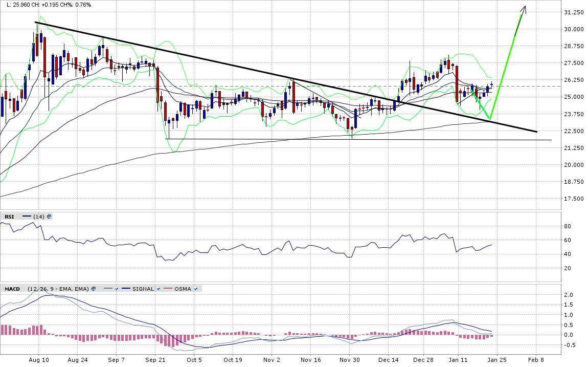Toggle the MACD line checkbox
This screenshot has height=367, width=588.
click(x=117, y=289)
